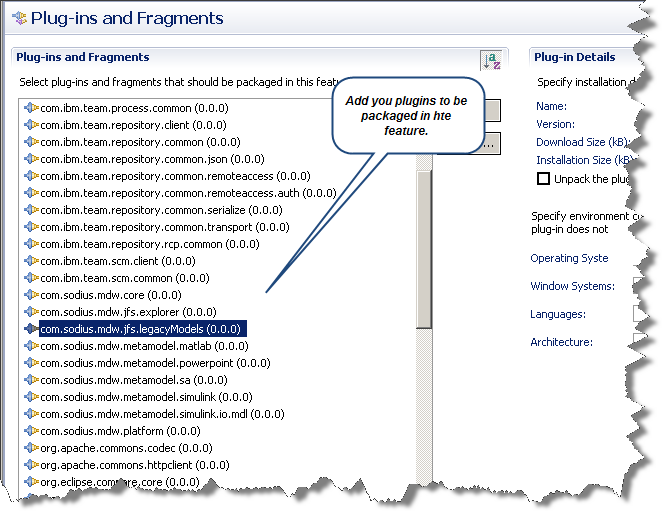Select com.sodius.mdw.jfs.explorer (0.0.0) entry
The width and height of the screenshot is (662, 511).
click(128, 312)
